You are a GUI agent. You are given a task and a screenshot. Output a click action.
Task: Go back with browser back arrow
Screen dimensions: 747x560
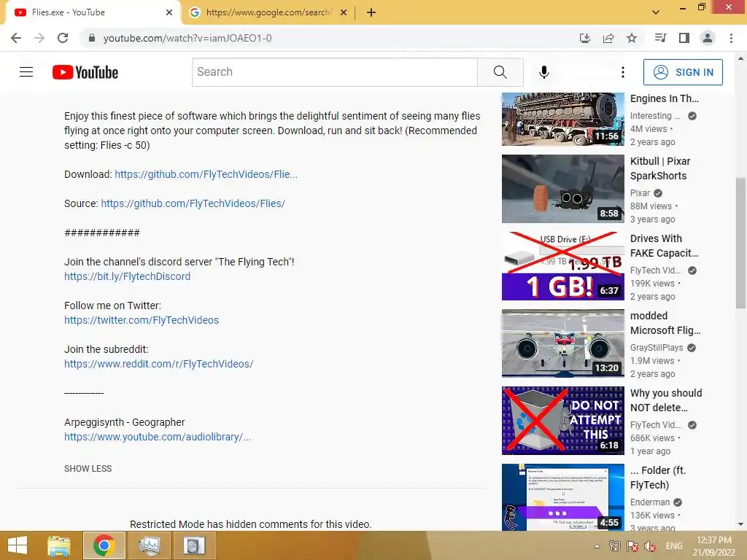(16, 38)
